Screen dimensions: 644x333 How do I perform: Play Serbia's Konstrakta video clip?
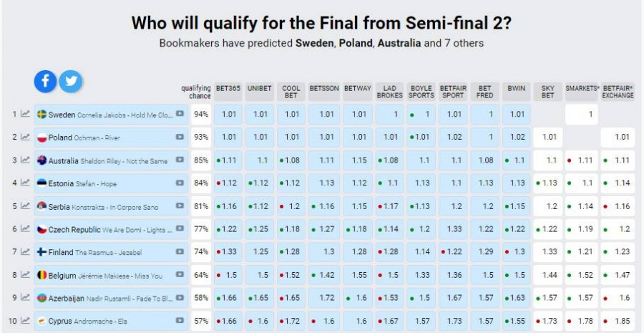click(x=180, y=206)
